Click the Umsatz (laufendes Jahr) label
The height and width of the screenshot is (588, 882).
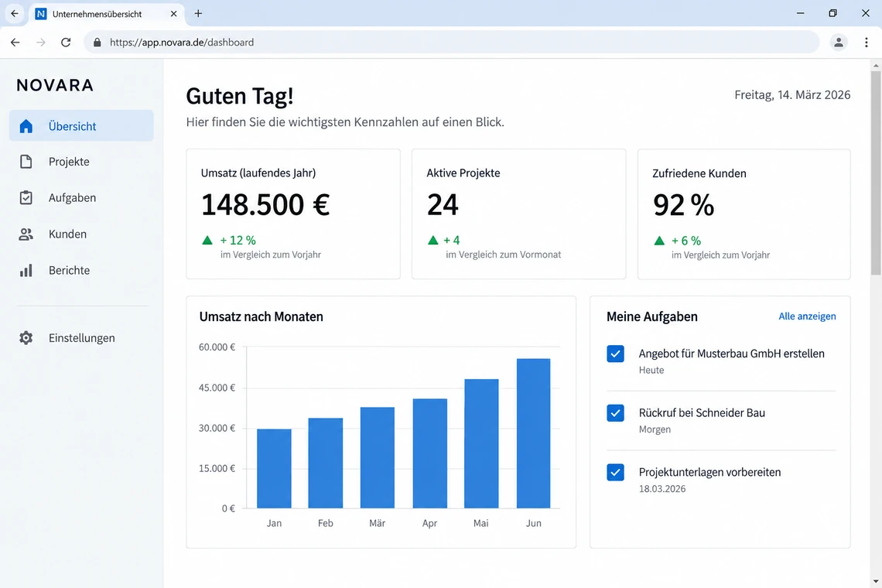tap(258, 173)
